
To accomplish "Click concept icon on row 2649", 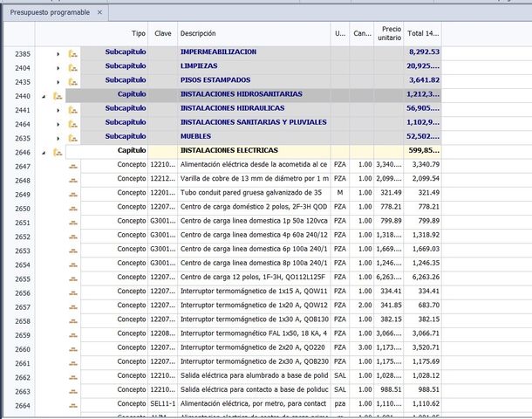I will point(73,195).
